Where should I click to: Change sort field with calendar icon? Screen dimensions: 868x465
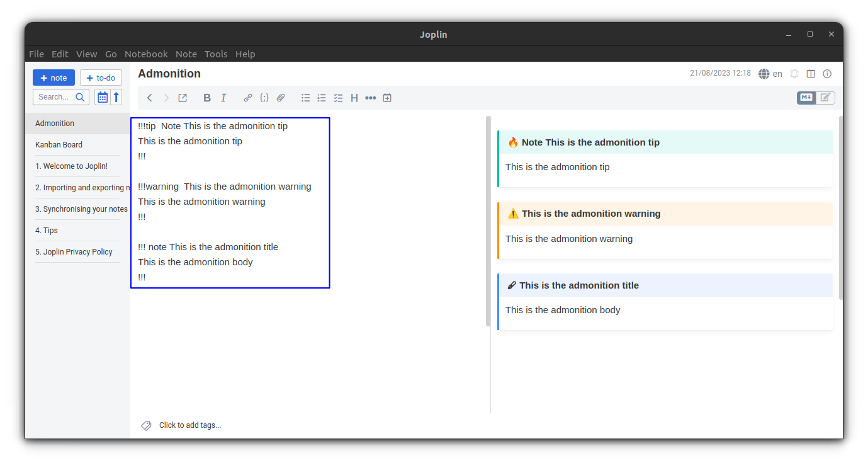[x=102, y=97]
